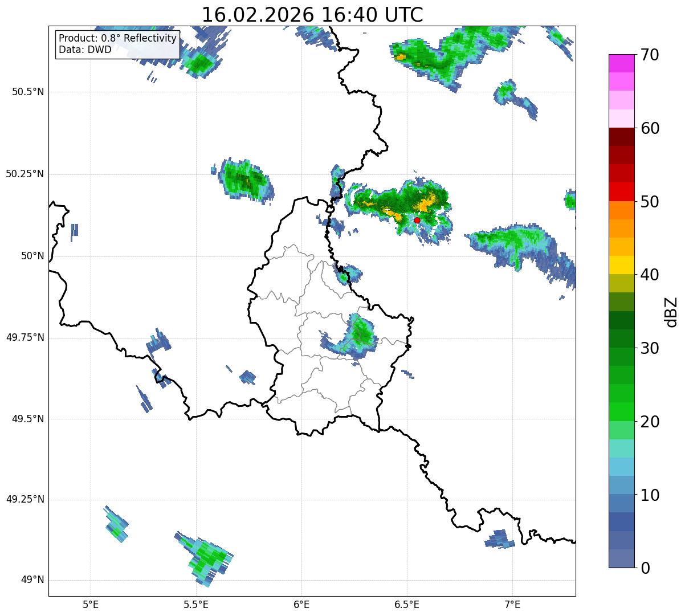Click the 50°N latitude label
685x616 pixels.
pyautogui.click(x=32, y=256)
